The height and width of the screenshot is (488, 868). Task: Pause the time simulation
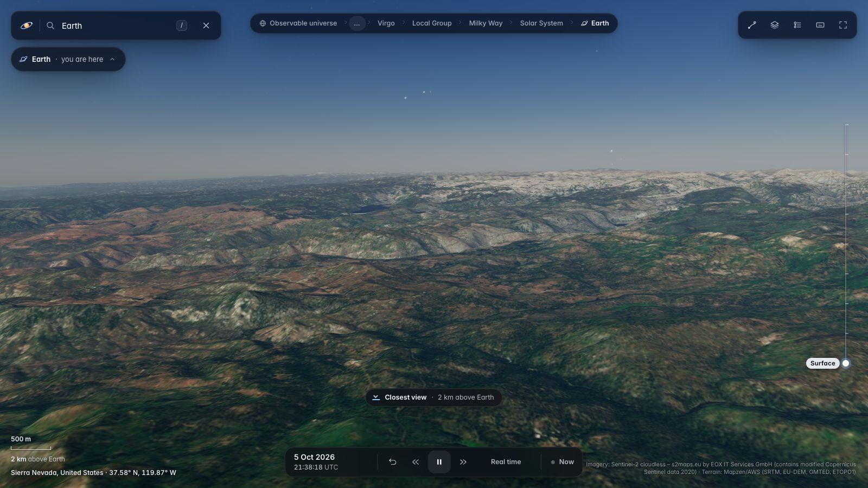[439, 462]
